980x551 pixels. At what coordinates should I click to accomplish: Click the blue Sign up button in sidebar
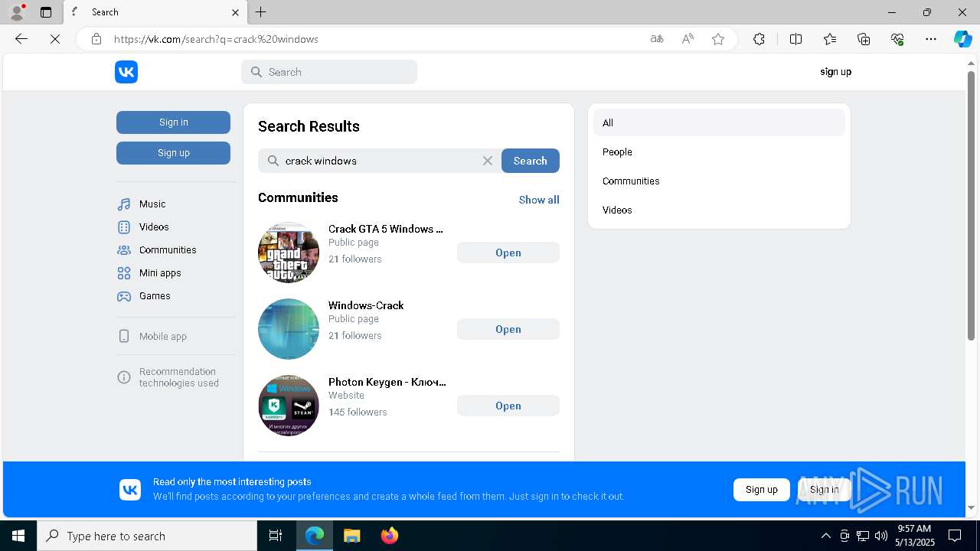[x=173, y=153]
